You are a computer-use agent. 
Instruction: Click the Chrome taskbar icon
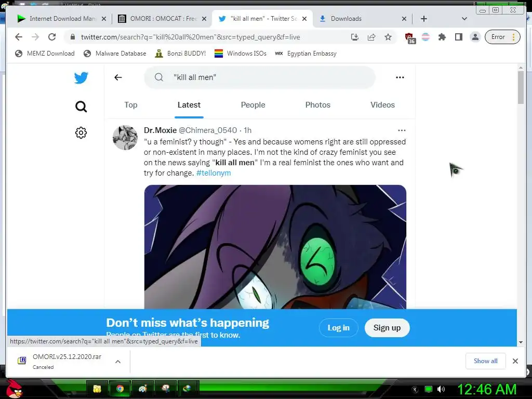click(119, 389)
